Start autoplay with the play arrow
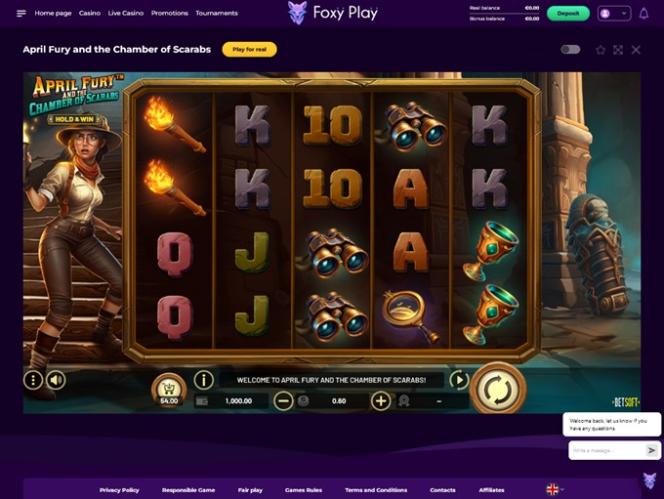The height and width of the screenshot is (499, 664). click(459, 380)
